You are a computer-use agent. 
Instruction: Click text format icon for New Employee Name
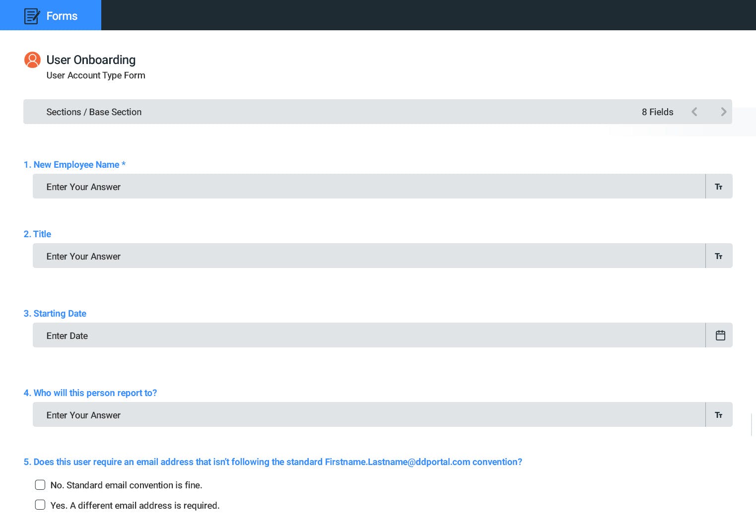718,187
